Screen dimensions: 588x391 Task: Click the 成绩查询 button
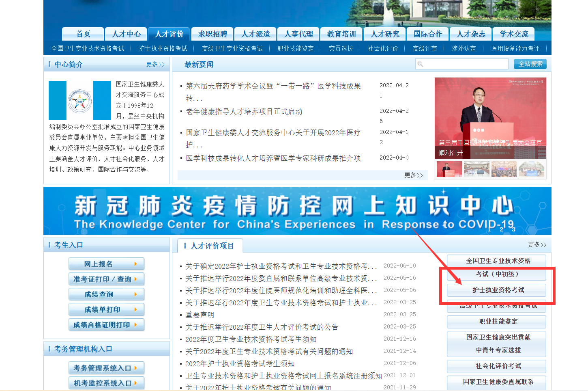click(107, 294)
